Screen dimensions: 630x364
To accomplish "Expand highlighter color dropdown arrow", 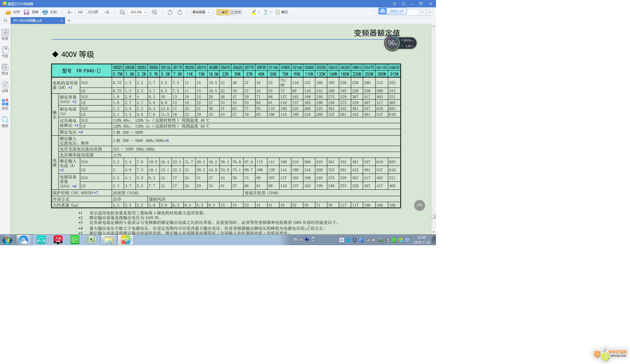I will click(x=259, y=12).
